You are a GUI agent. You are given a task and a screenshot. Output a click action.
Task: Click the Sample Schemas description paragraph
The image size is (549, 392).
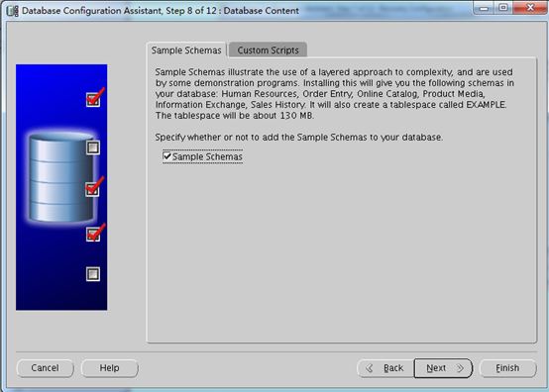point(335,94)
